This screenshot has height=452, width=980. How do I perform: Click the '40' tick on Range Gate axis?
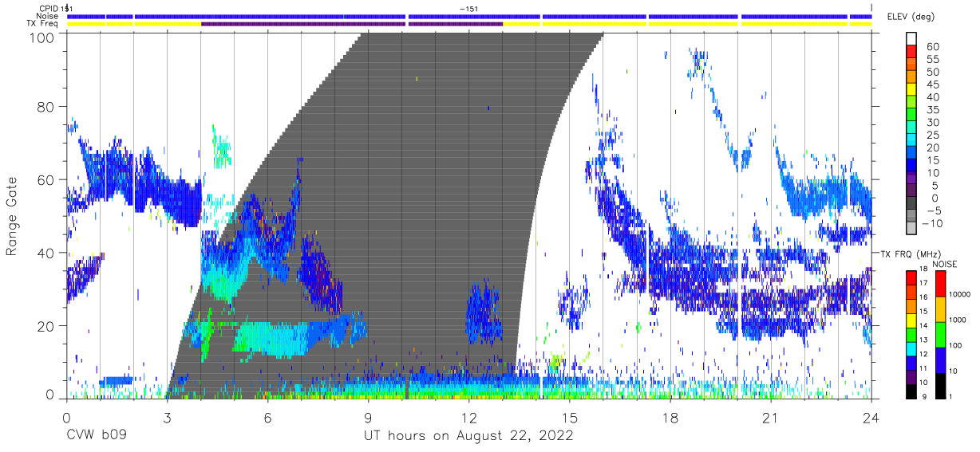(47, 253)
